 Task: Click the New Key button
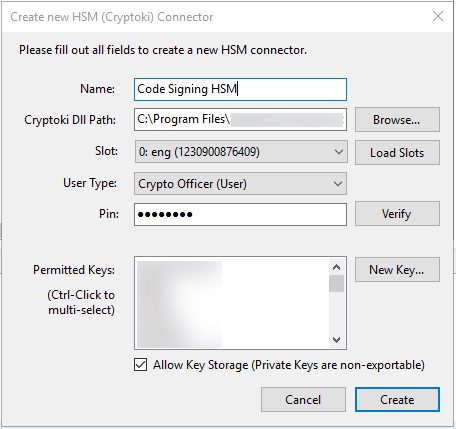point(397,270)
